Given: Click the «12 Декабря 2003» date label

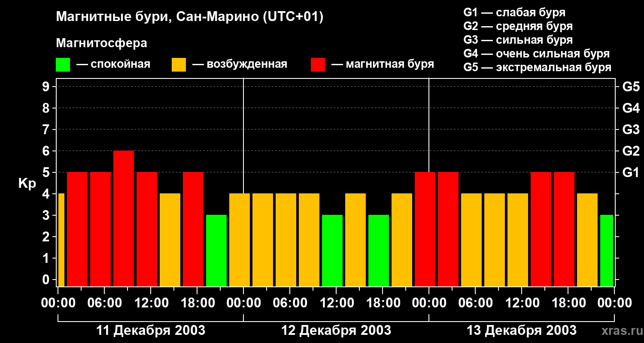Looking at the screenshot, I should [336, 331].
